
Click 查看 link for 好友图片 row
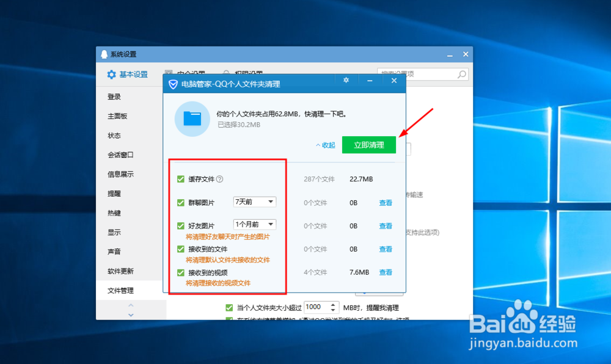coord(386,226)
